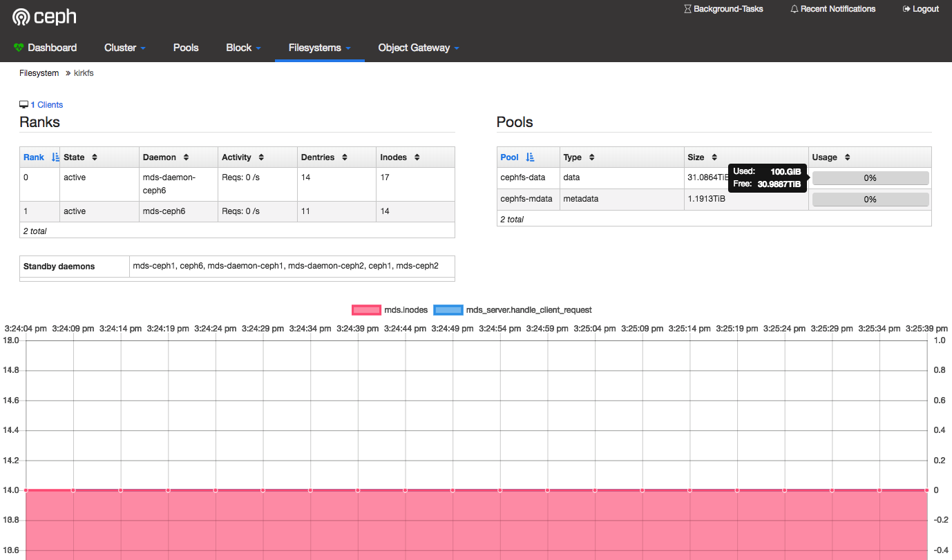Sort Pools table by Type arrows
Viewport: 952px width, 560px height.
591,157
